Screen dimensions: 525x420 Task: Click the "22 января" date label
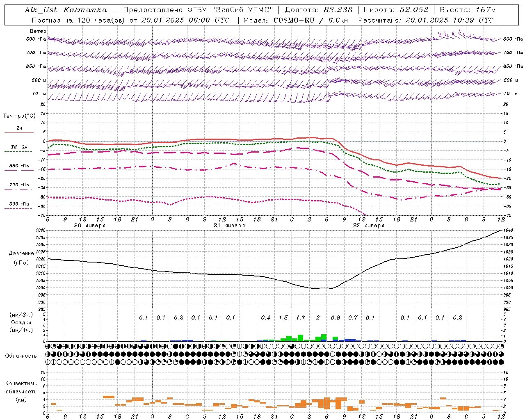pyautogui.click(x=369, y=226)
